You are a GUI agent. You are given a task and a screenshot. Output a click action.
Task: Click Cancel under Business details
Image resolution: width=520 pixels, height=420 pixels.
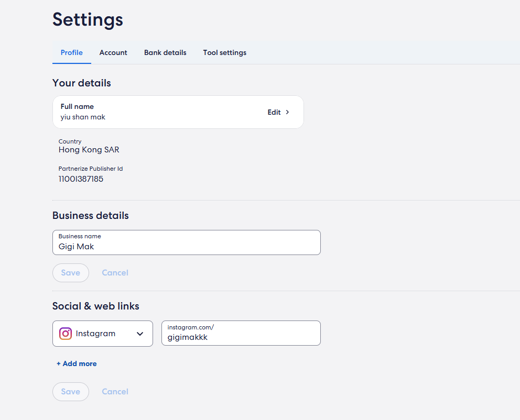tap(115, 273)
